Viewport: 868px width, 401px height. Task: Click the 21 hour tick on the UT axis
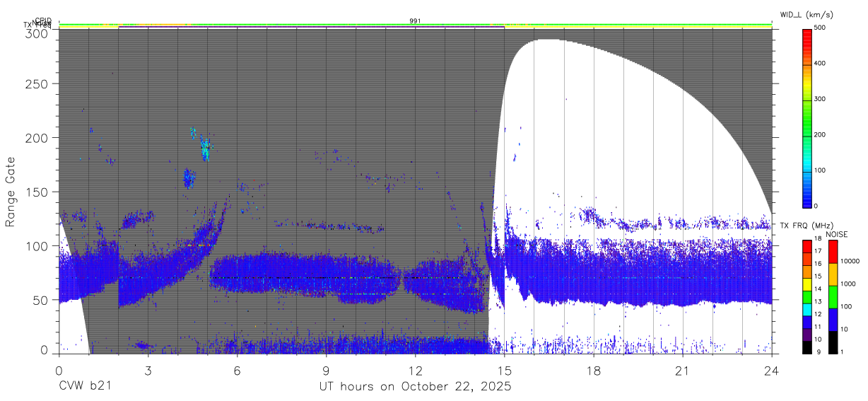(683, 371)
